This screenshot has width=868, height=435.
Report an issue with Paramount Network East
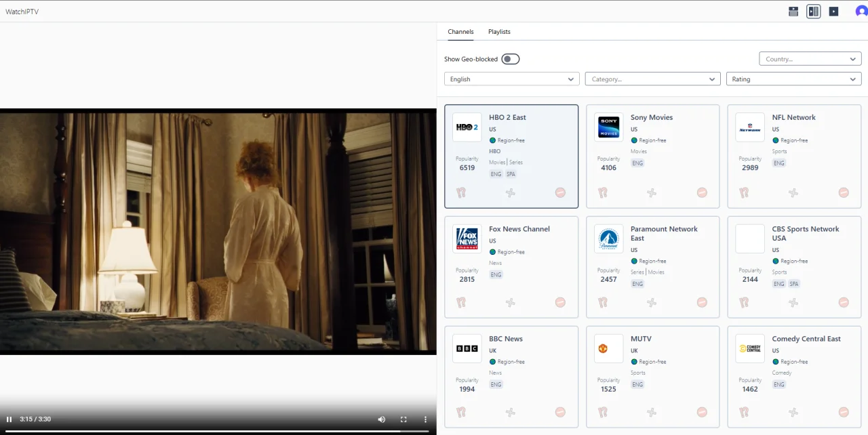pyautogui.click(x=603, y=302)
